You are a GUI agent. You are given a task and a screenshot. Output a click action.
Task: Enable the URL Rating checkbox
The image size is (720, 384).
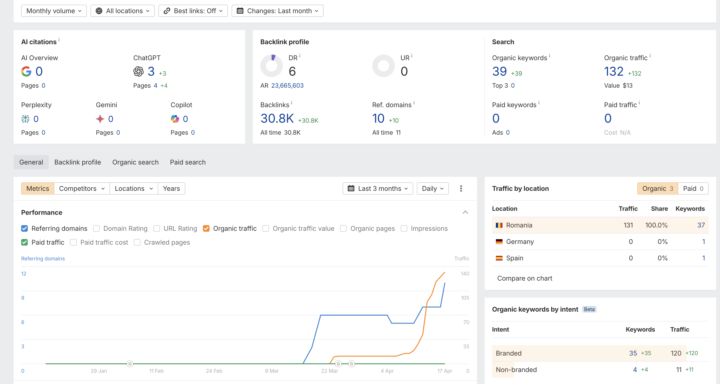157,228
